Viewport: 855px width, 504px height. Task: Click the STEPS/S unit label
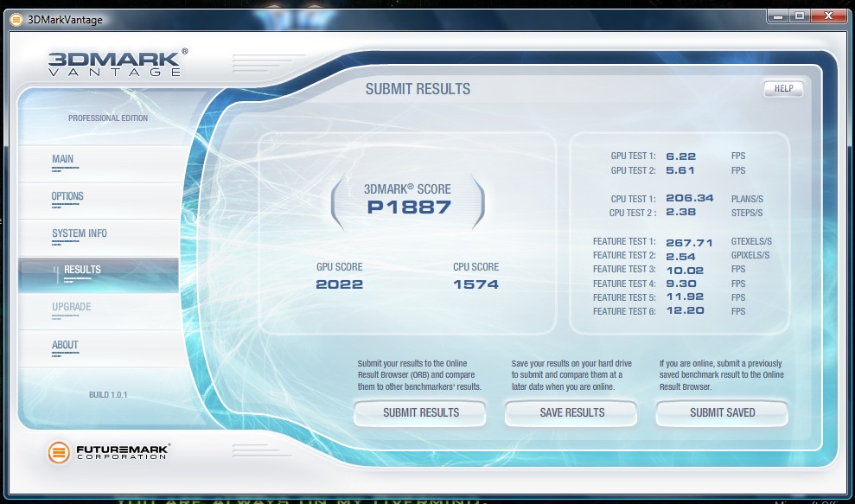747,213
